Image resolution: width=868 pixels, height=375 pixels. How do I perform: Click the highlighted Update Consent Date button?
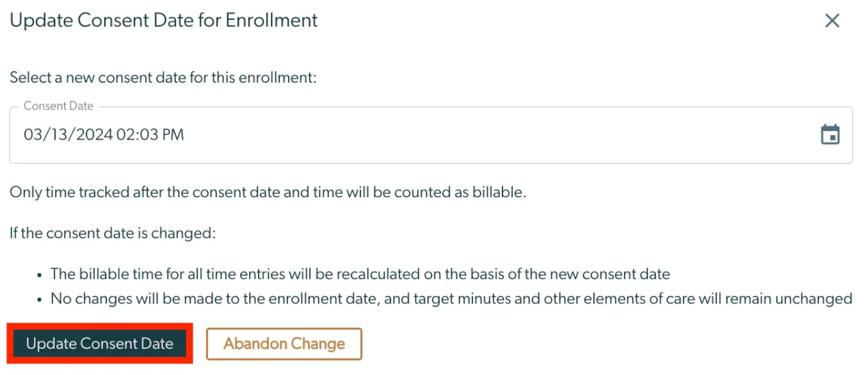[100, 343]
